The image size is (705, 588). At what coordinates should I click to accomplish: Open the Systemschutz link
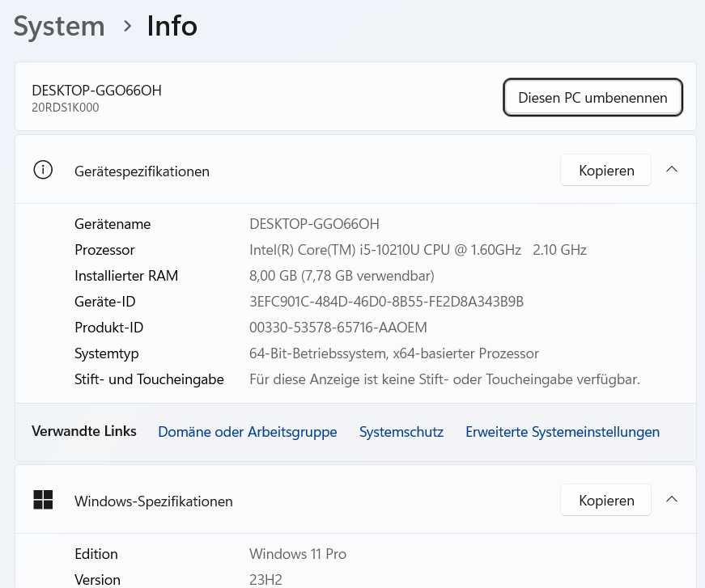click(401, 432)
